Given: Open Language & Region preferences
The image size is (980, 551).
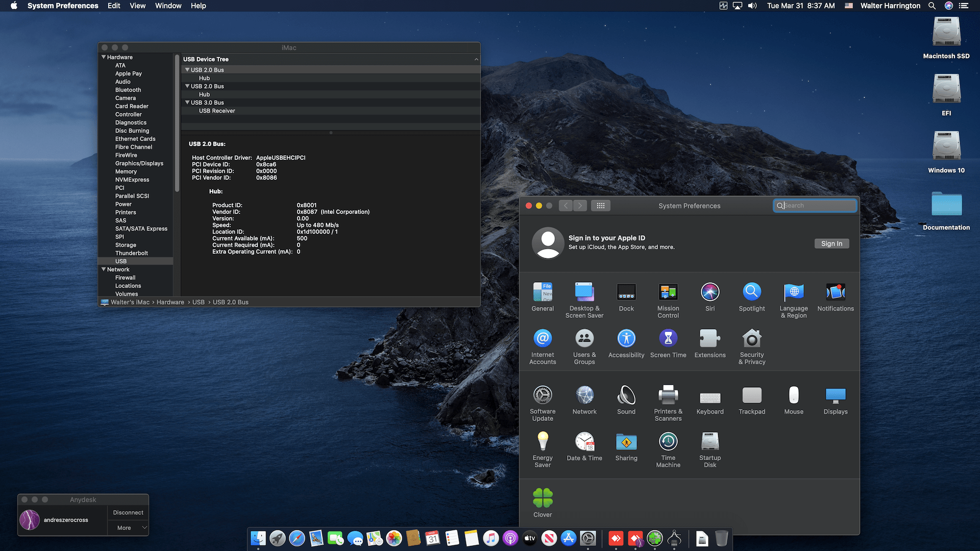Looking at the screenshot, I should [794, 300].
